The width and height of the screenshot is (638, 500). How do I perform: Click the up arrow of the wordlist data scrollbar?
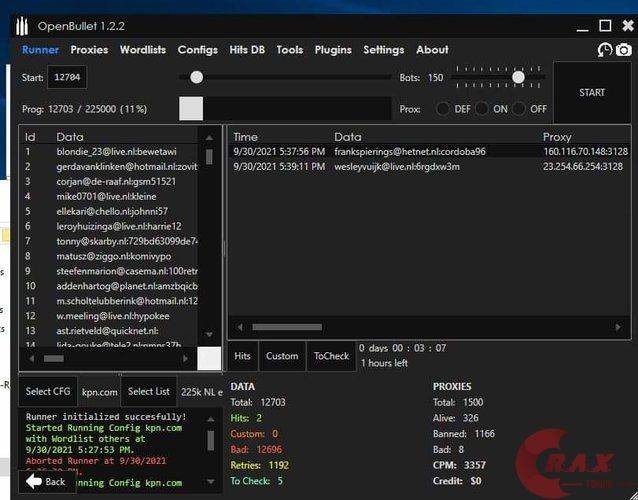click(x=209, y=138)
